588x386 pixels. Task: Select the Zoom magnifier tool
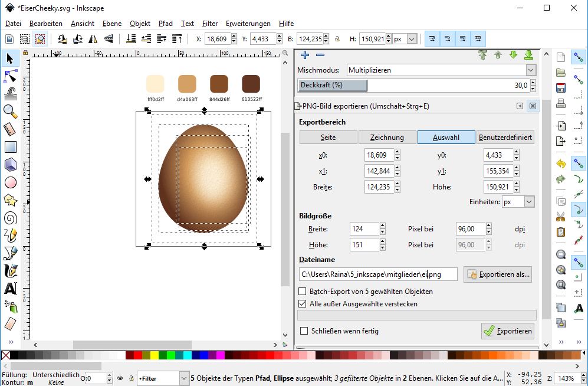[10, 111]
